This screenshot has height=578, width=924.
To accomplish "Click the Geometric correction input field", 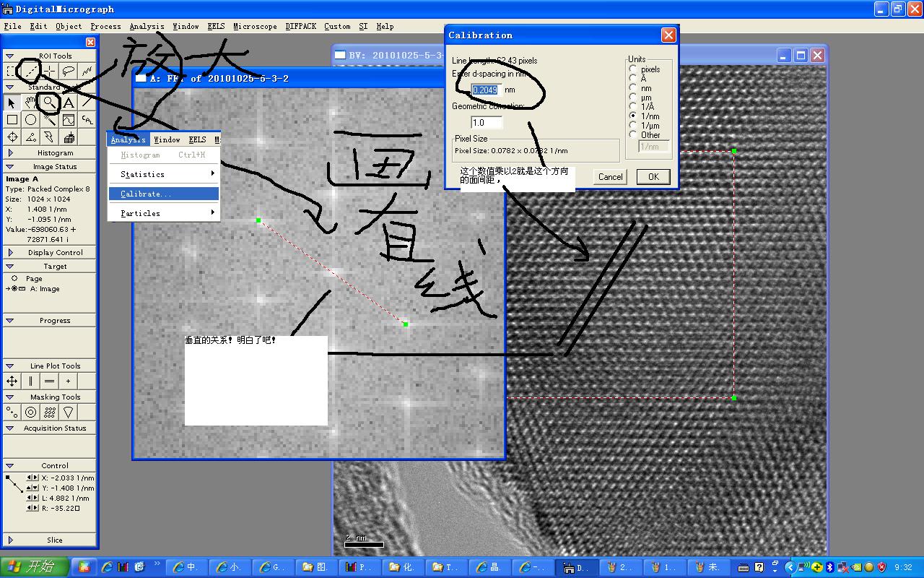I will pyautogui.click(x=486, y=122).
